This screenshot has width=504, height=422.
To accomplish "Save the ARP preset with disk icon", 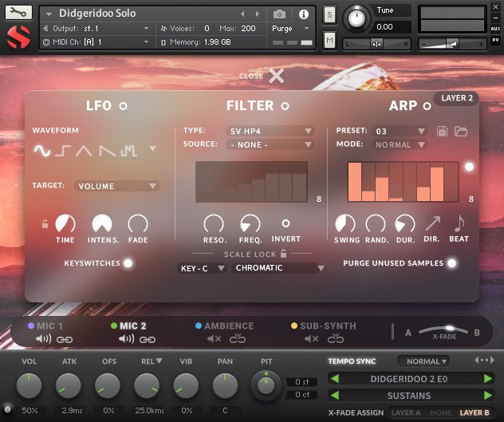I will [443, 131].
